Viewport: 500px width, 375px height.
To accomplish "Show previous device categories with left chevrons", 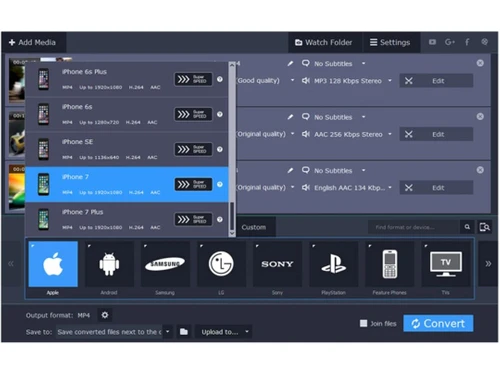I will click(11, 264).
